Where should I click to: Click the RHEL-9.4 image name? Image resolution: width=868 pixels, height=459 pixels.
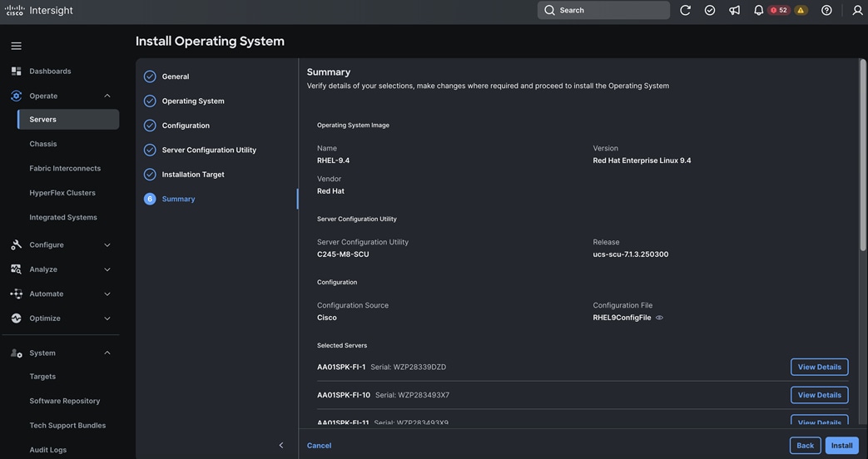333,160
